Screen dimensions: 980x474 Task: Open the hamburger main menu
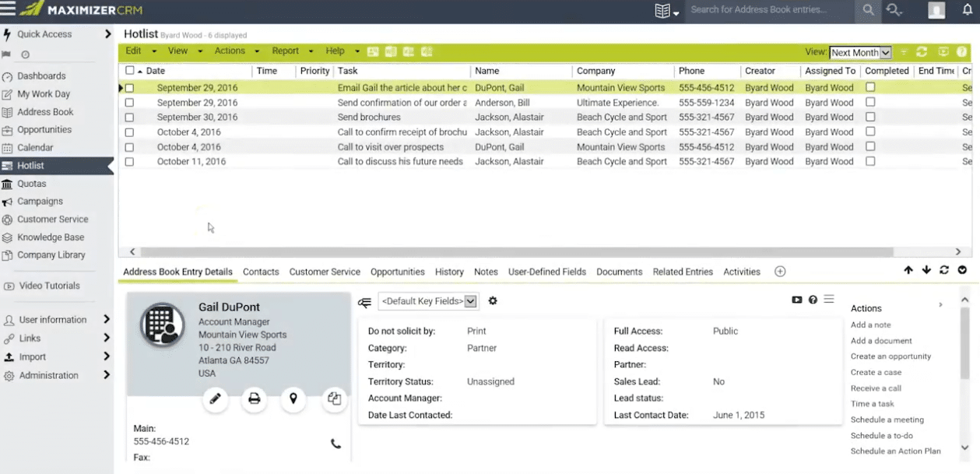(x=8, y=9)
